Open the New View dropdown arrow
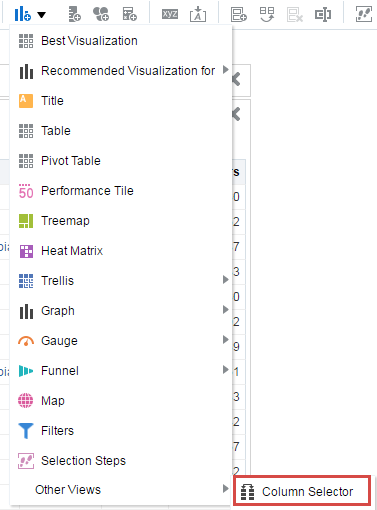Image resolution: width=377 pixels, height=510 pixels. pos(42,15)
